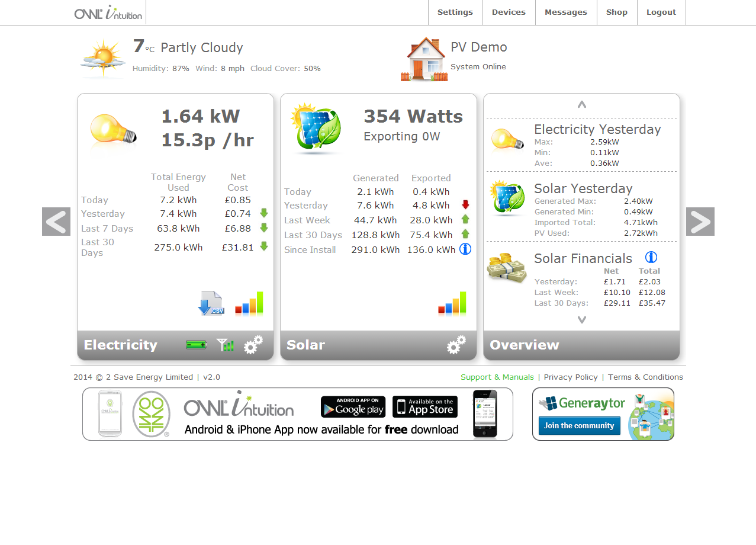Click the Google Play app badge
The height and width of the screenshot is (545, 756).
tap(353, 407)
